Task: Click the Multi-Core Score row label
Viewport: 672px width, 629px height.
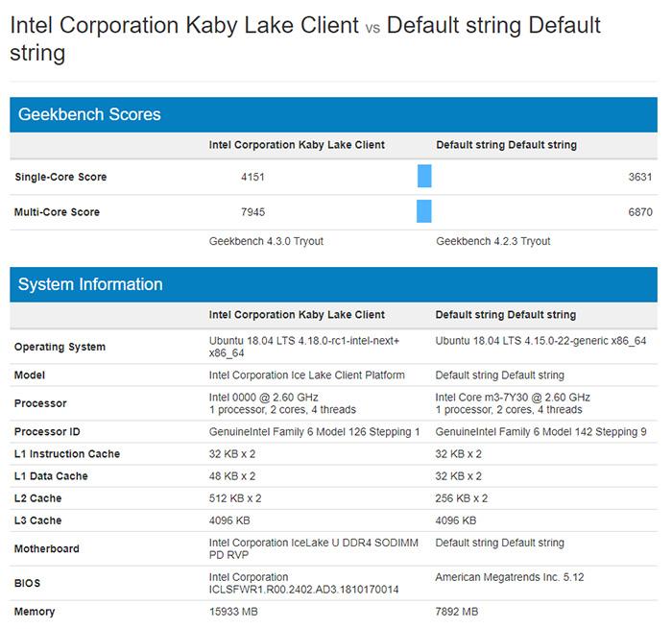Action: (x=57, y=212)
